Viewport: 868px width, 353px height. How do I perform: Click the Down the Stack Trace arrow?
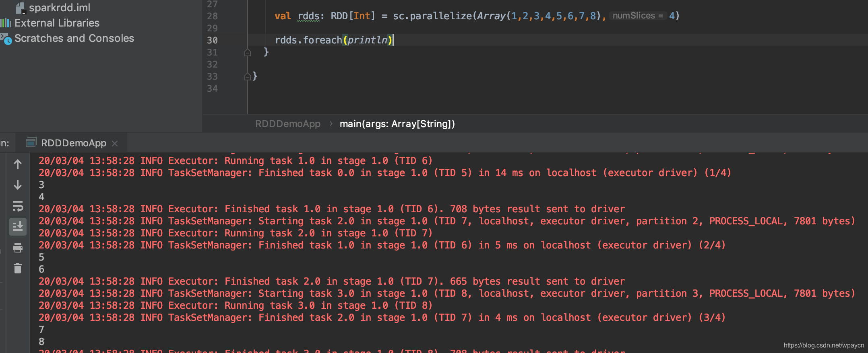18,185
